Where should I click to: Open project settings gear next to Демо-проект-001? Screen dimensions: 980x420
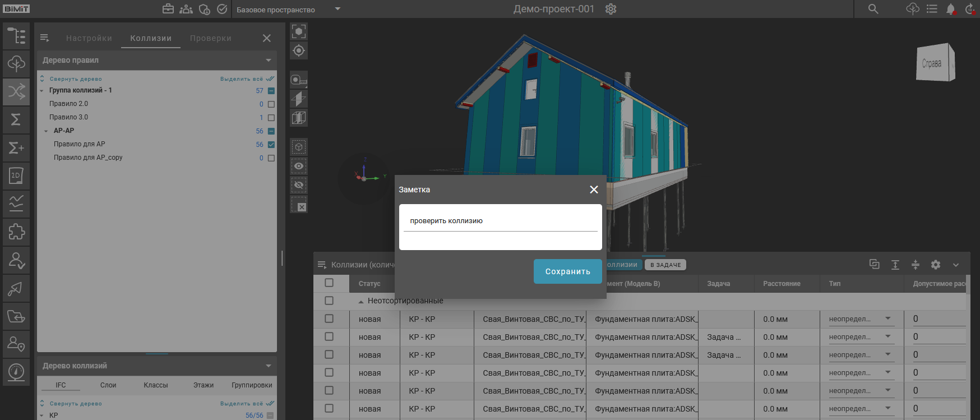pyautogui.click(x=611, y=9)
